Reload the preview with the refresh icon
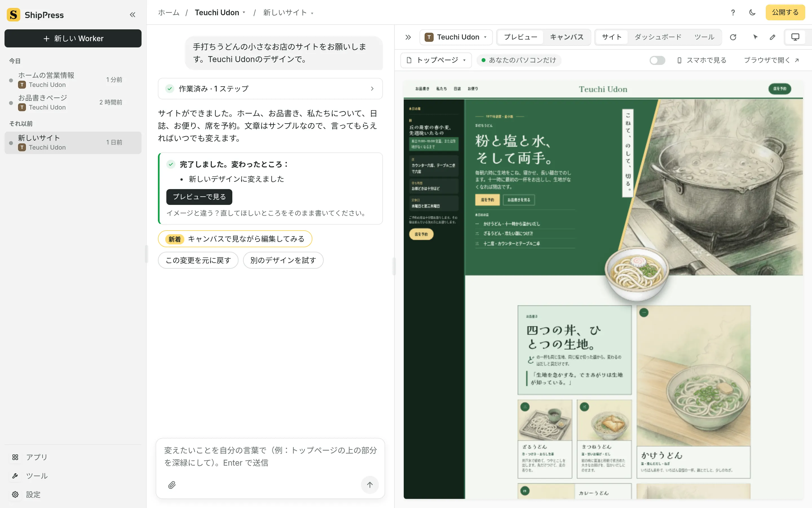Viewport: 812px width, 508px height. pyautogui.click(x=733, y=37)
